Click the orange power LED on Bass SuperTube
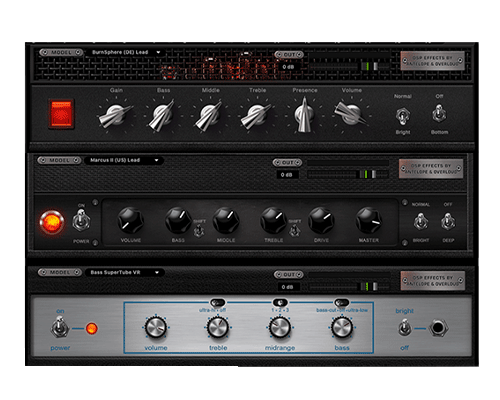The width and height of the screenshot is (500, 400). tap(92, 329)
